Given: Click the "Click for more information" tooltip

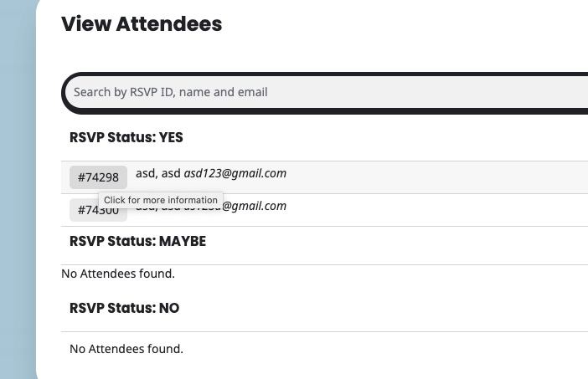Looking at the screenshot, I should tap(161, 200).
